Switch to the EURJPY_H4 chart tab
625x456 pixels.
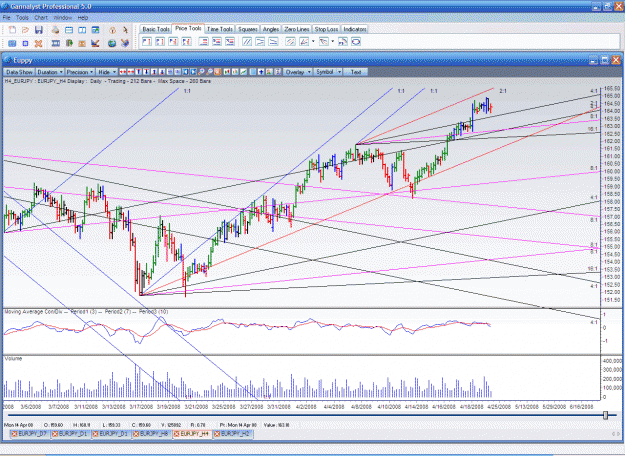click(193, 434)
